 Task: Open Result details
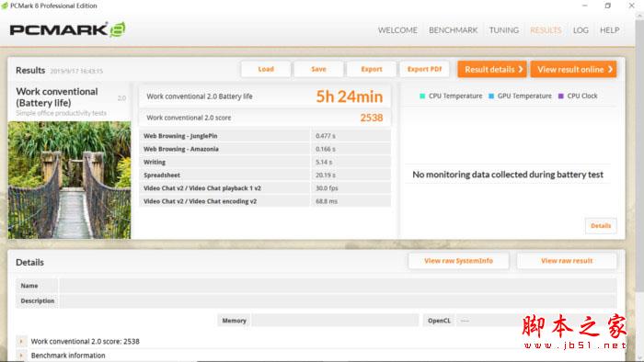[x=492, y=69]
